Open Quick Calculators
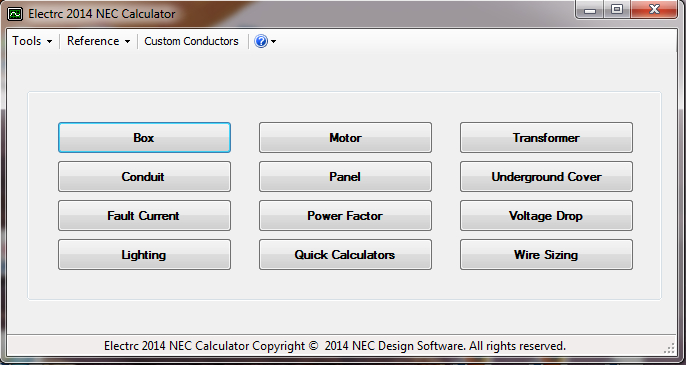 (345, 254)
